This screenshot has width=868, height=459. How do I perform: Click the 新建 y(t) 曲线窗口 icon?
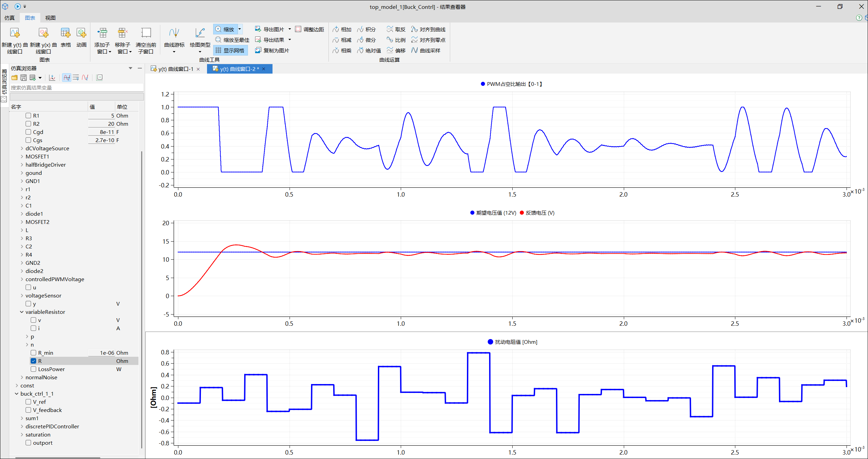point(15,33)
